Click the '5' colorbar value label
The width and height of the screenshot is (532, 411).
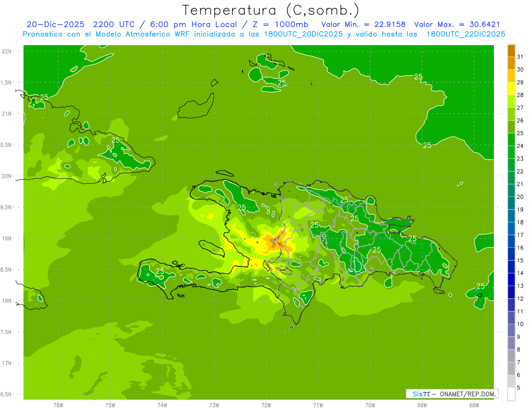point(519,388)
